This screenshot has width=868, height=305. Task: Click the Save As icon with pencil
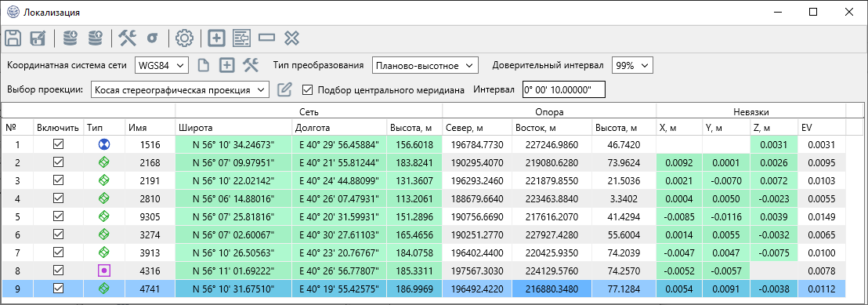click(x=38, y=38)
